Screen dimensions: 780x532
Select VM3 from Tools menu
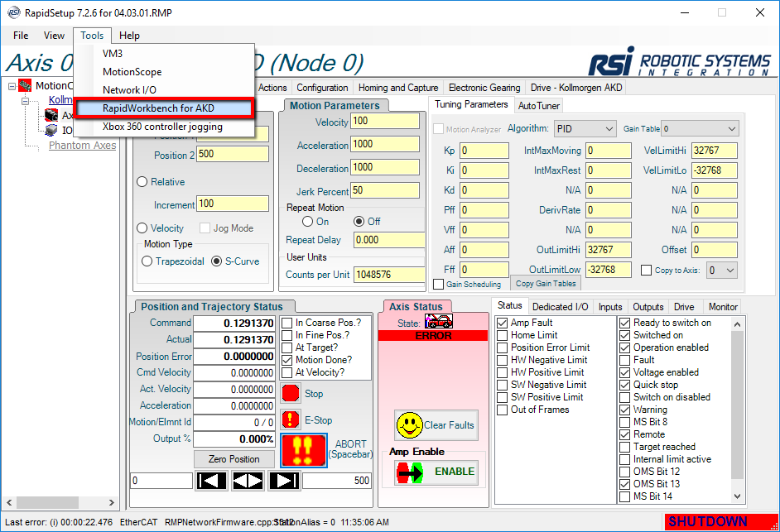point(164,53)
